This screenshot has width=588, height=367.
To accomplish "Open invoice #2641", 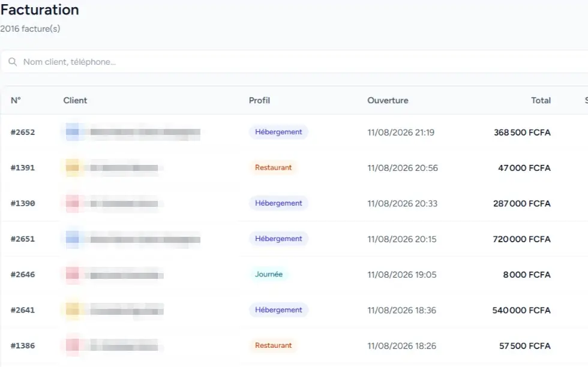I will pos(23,311).
